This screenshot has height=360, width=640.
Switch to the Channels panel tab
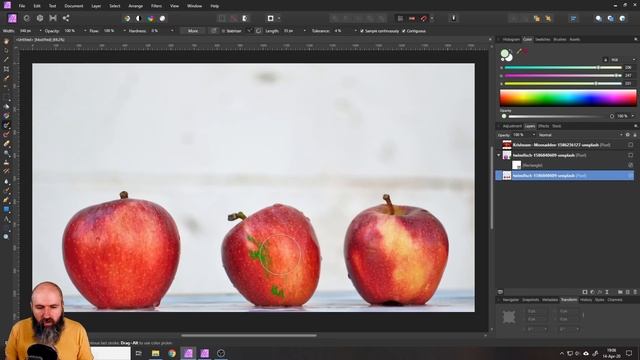(615, 300)
